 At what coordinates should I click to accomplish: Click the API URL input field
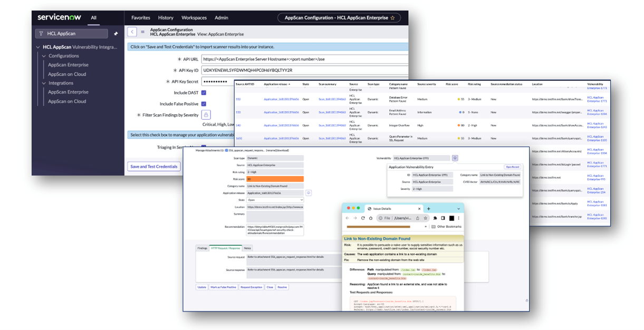coord(305,59)
